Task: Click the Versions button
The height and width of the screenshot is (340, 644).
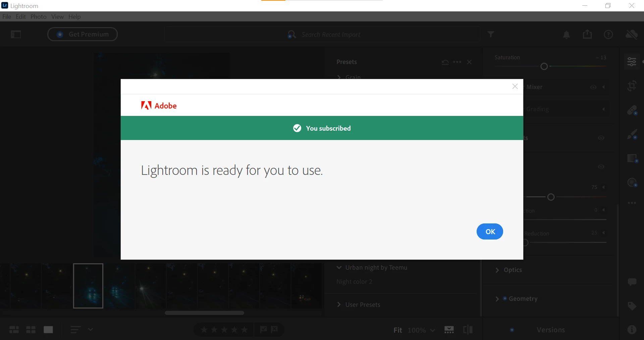Action: [550, 330]
